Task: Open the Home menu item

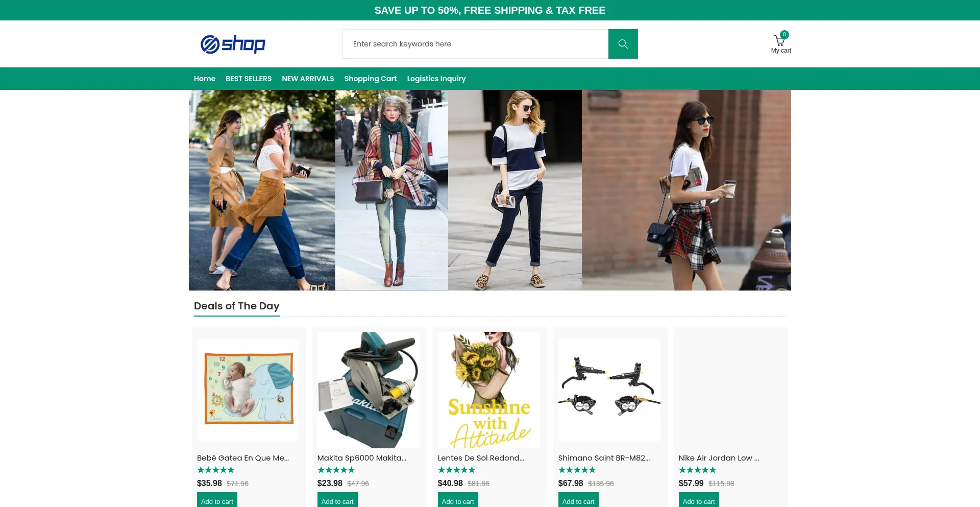Action: coord(205,79)
